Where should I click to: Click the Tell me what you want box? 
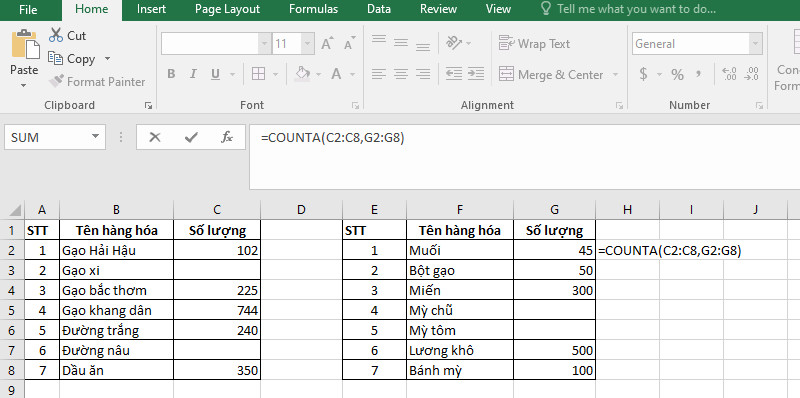pyautogui.click(x=628, y=9)
